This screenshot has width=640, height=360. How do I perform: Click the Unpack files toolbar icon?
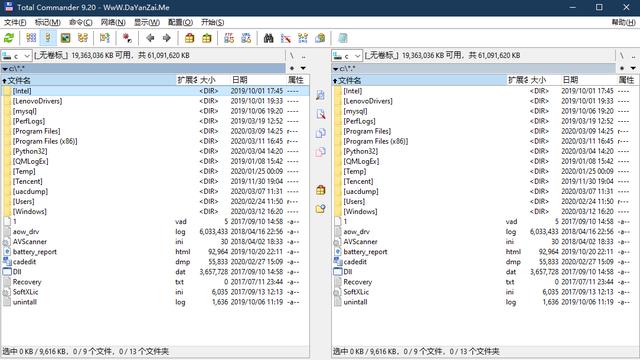pos(207,38)
